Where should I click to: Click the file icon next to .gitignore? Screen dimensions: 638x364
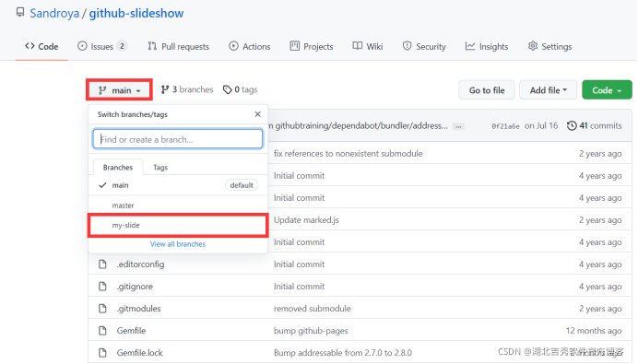[x=102, y=287]
